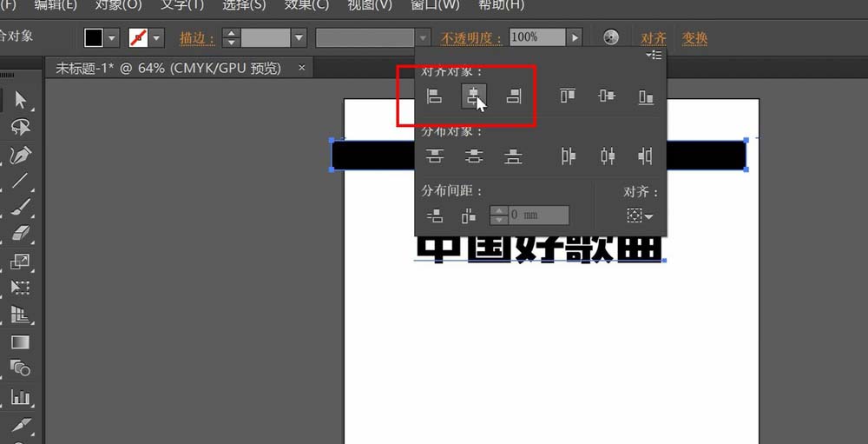
Task: Expand the opacity slider arrow
Action: [x=575, y=37]
